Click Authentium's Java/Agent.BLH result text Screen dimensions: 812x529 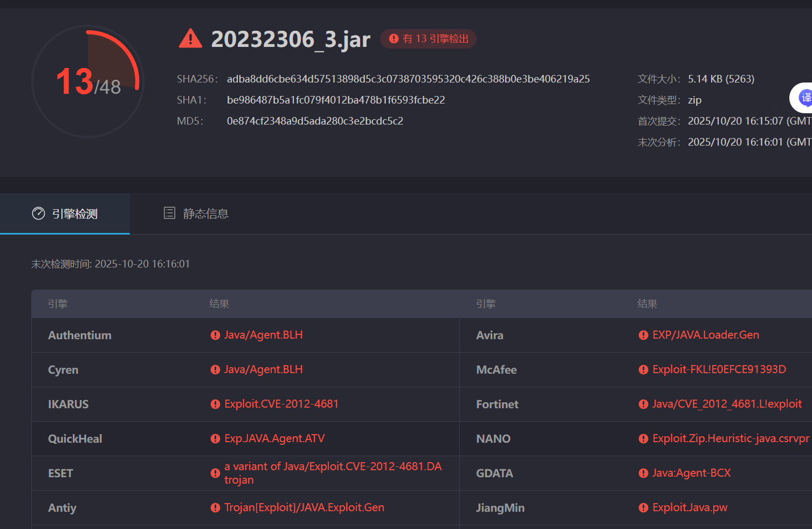(263, 335)
